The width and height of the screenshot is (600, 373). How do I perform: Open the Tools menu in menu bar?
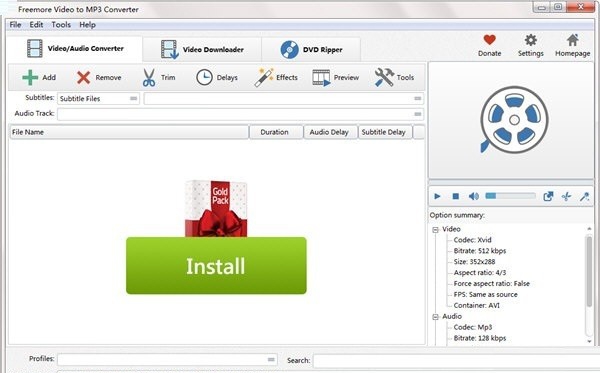tap(61, 25)
